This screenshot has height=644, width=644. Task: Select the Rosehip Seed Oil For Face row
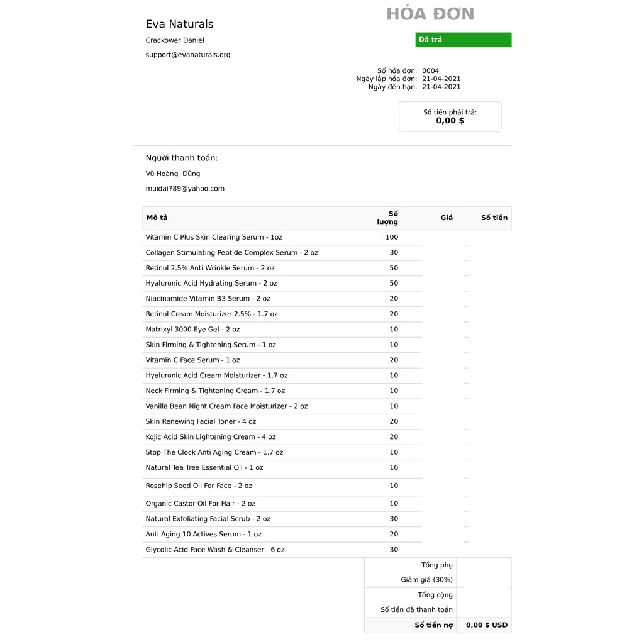click(199, 486)
